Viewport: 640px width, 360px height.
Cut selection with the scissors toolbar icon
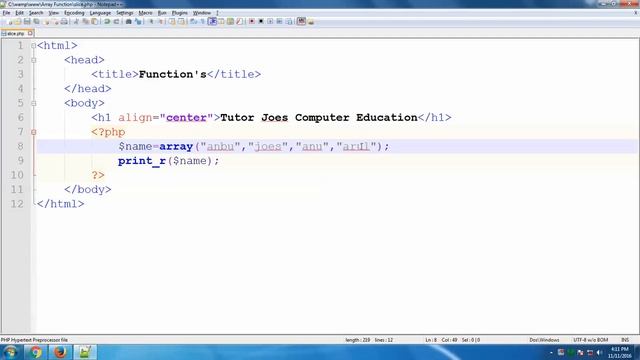click(x=76, y=21)
